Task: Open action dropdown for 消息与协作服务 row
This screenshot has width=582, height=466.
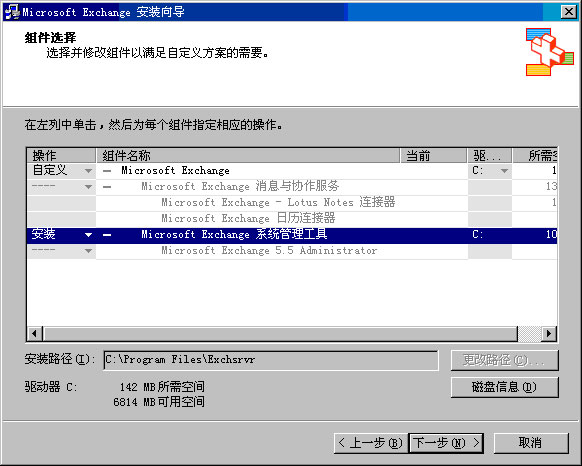Action: pyautogui.click(x=88, y=187)
